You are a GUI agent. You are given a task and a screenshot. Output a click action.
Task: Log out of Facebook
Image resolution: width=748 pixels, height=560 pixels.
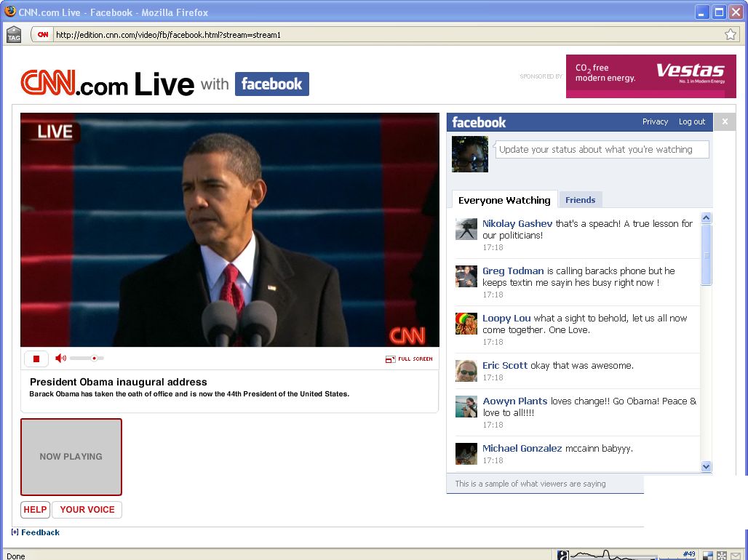coord(692,121)
